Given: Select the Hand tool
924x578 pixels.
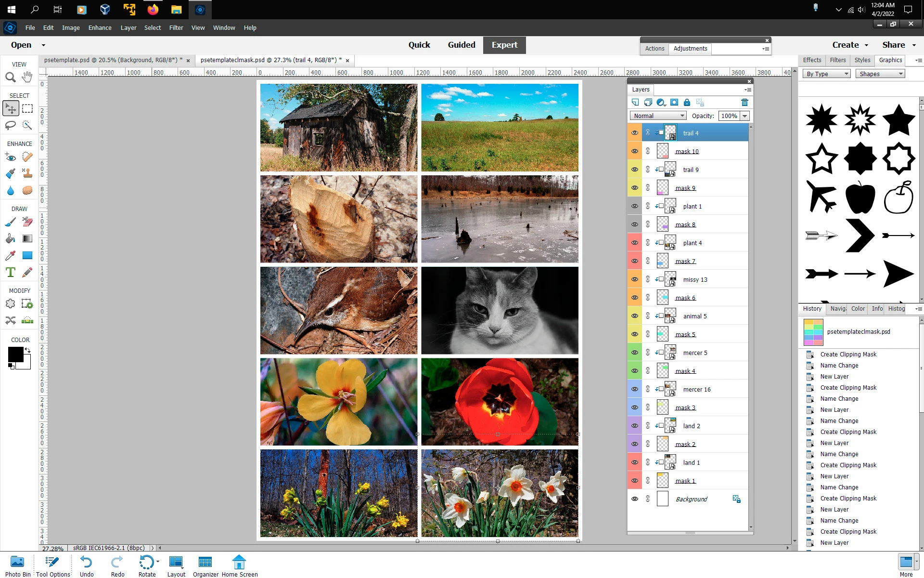Looking at the screenshot, I should [27, 77].
